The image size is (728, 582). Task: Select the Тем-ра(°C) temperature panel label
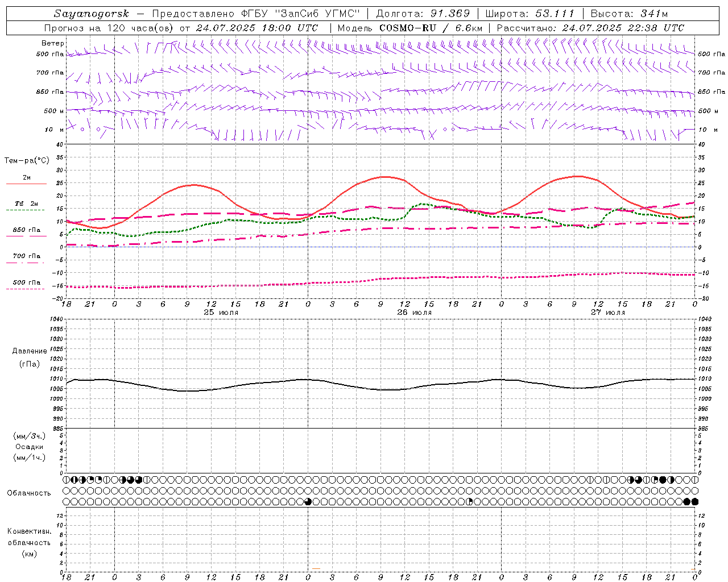point(27,161)
